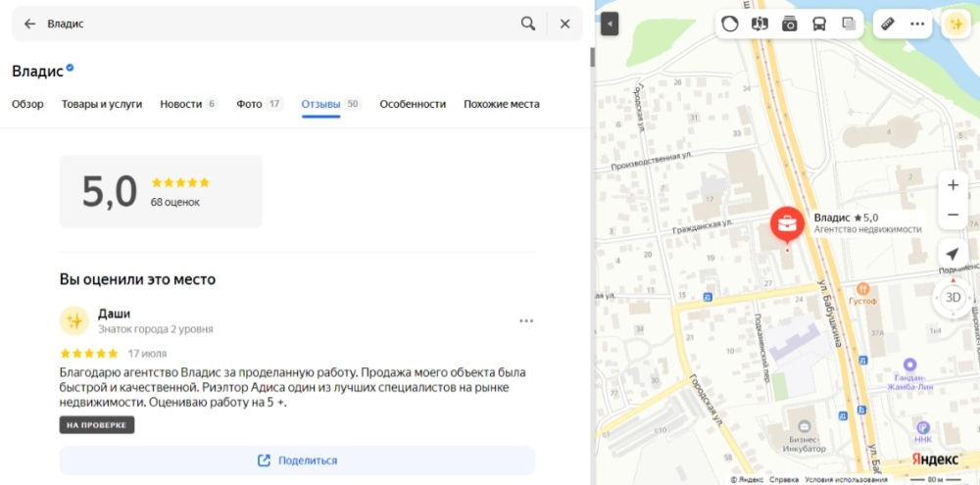
Task: Open the Обзор tab
Action: click(27, 105)
